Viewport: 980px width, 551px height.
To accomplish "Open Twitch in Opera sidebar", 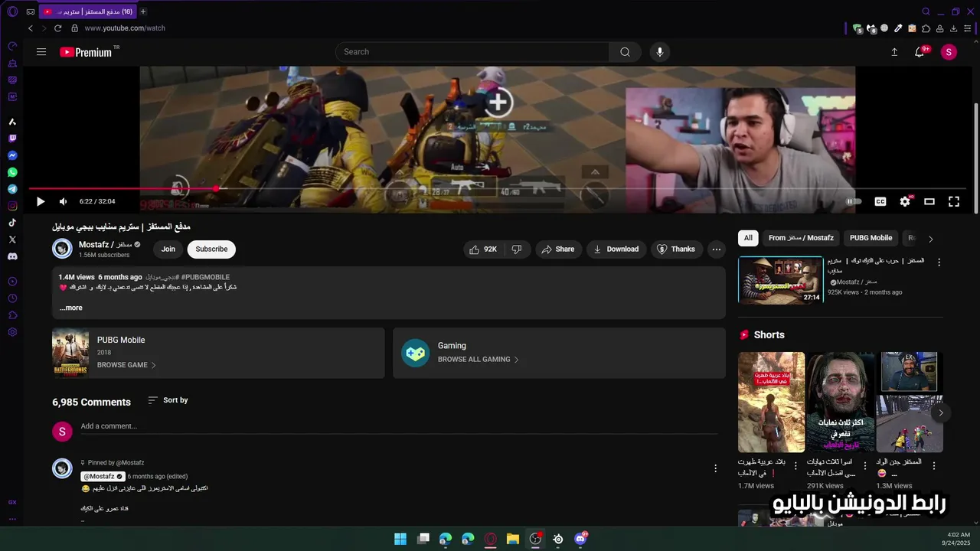I will tap(12, 139).
